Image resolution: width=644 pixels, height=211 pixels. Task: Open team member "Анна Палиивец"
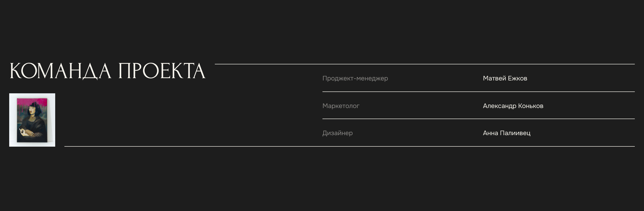point(506,133)
